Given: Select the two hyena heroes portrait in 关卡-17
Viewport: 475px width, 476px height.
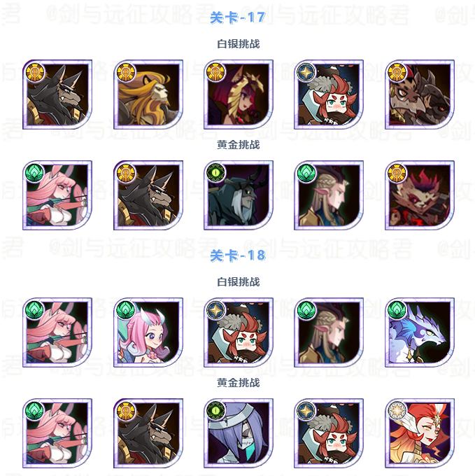Looking at the screenshot, I should tap(420, 94).
